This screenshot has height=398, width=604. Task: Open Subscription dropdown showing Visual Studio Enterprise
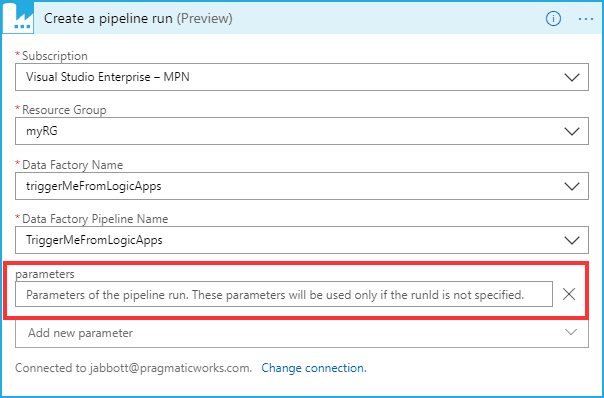[x=302, y=77]
